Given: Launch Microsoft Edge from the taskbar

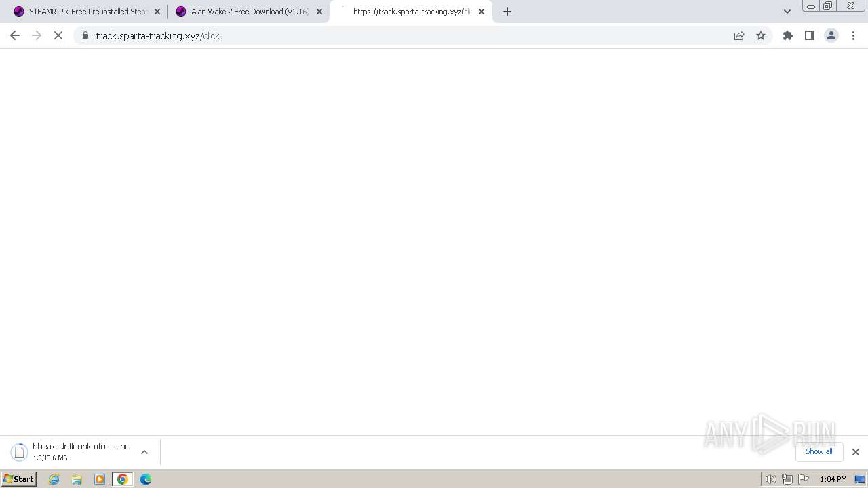Looking at the screenshot, I should point(146,479).
